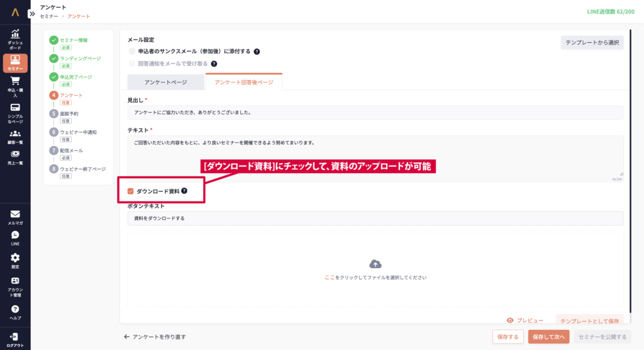This screenshot has width=644, height=350.
Task: Open the 顧客一覧 customers icon
Action: pos(15,134)
